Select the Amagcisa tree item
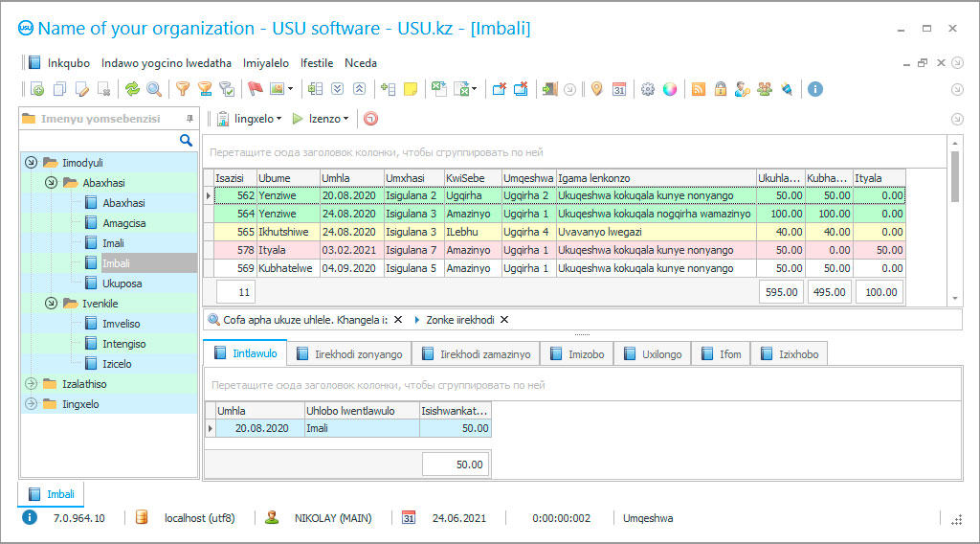 123,223
